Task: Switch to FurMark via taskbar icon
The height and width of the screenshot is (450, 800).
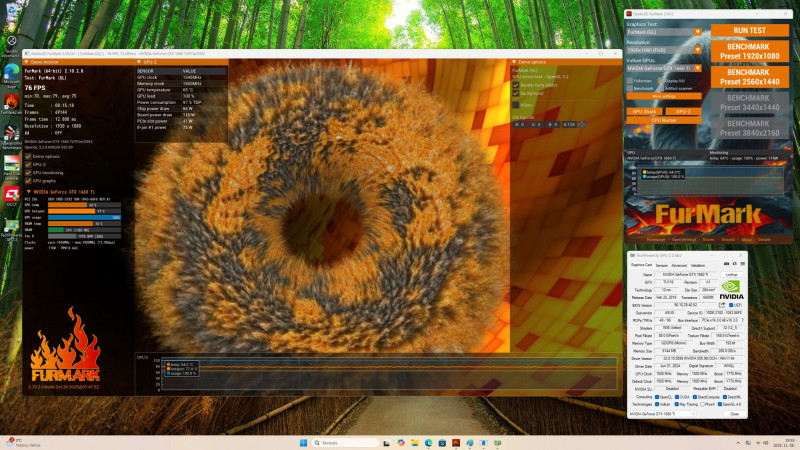Action: click(456, 442)
